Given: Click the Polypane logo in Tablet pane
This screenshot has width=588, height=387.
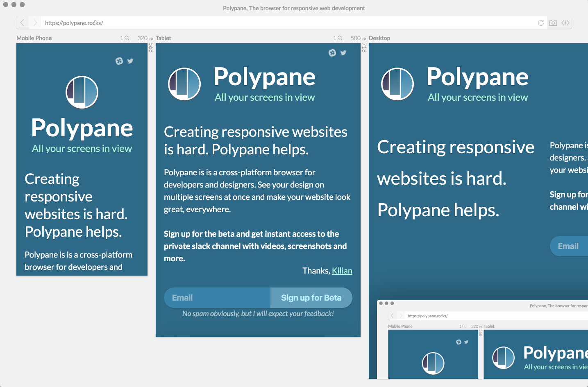Looking at the screenshot, I should (x=184, y=84).
